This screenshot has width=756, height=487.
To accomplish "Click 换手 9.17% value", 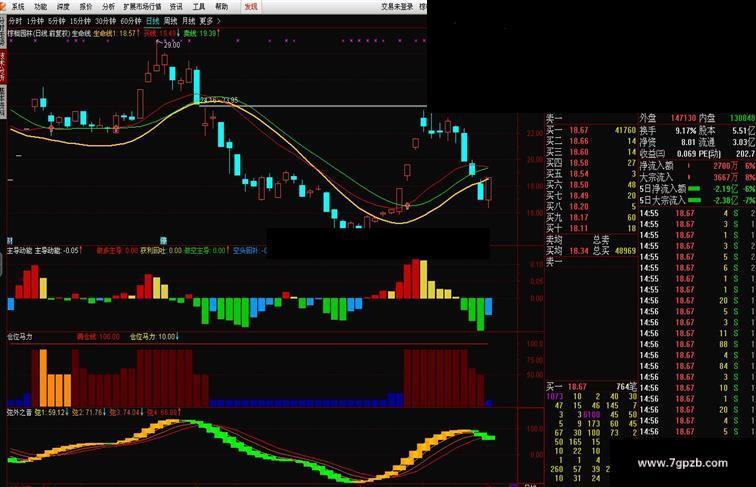I will click(x=686, y=130).
